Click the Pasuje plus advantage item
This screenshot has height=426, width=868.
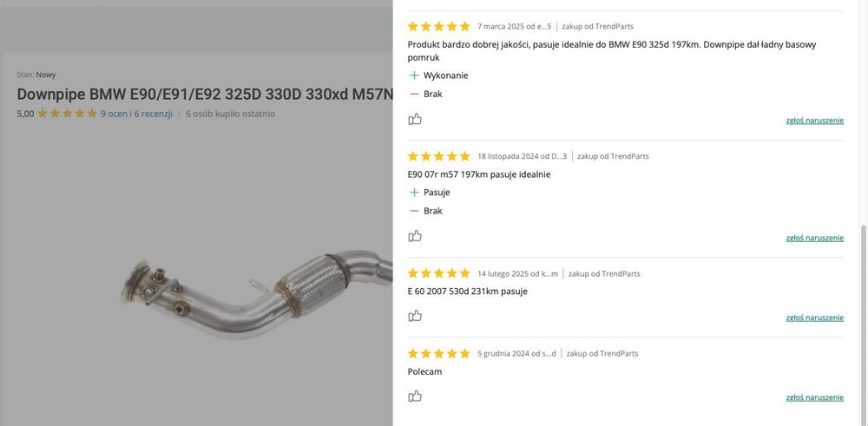point(430,193)
